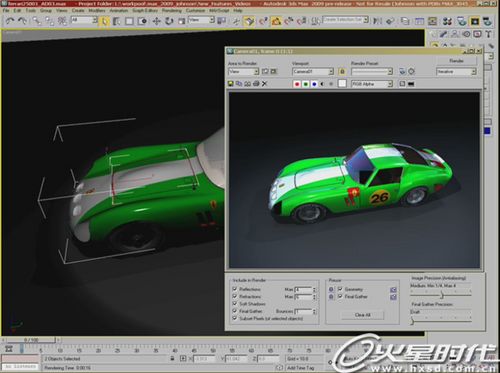Image resolution: width=500 pixels, height=373 pixels.
Task: Open the Select by Name tool
Action: click(x=116, y=21)
